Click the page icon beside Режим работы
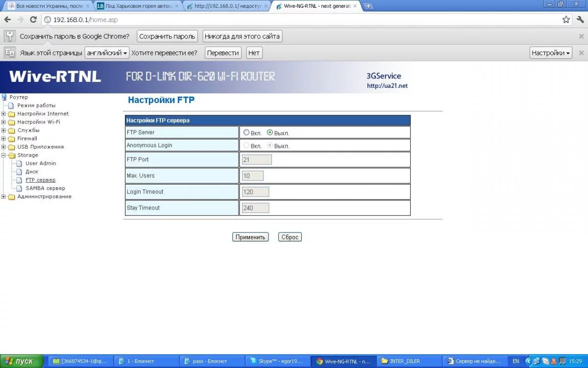 click(x=11, y=105)
